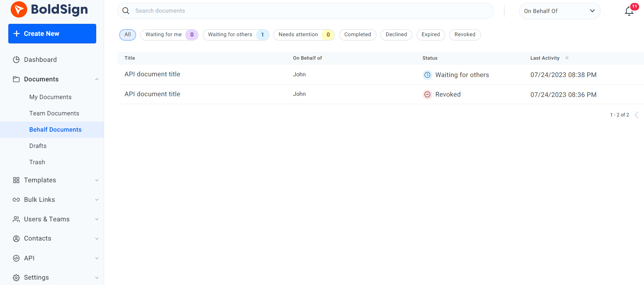Click the Revoked status icon in table
Image resolution: width=644 pixels, height=285 pixels.
[x=427, y=94]
